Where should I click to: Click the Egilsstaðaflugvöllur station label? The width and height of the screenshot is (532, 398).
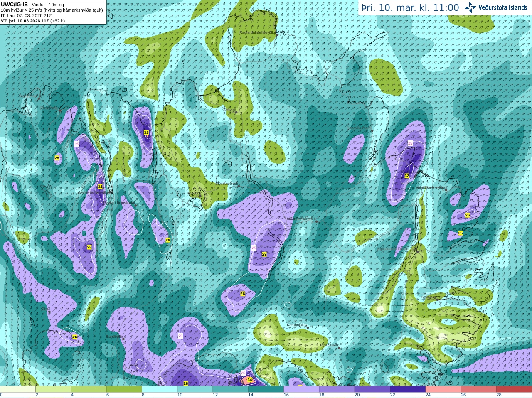coord(397,249)
